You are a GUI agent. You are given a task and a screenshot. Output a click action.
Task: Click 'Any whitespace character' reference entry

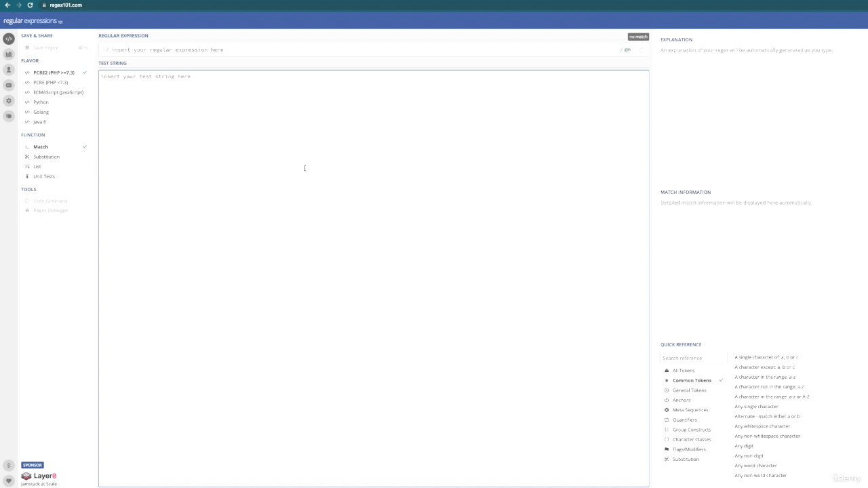point(762,426)
